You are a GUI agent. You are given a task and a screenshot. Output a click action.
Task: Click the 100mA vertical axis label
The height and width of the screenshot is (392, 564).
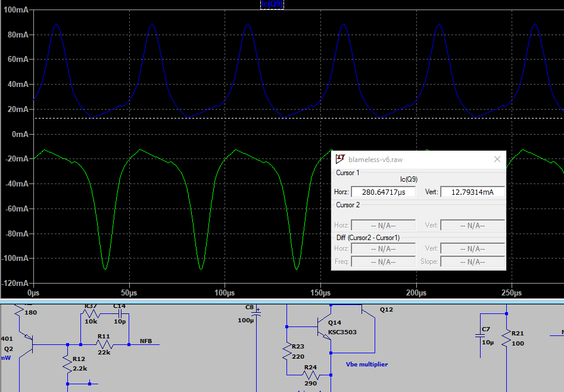pos(16,10)
